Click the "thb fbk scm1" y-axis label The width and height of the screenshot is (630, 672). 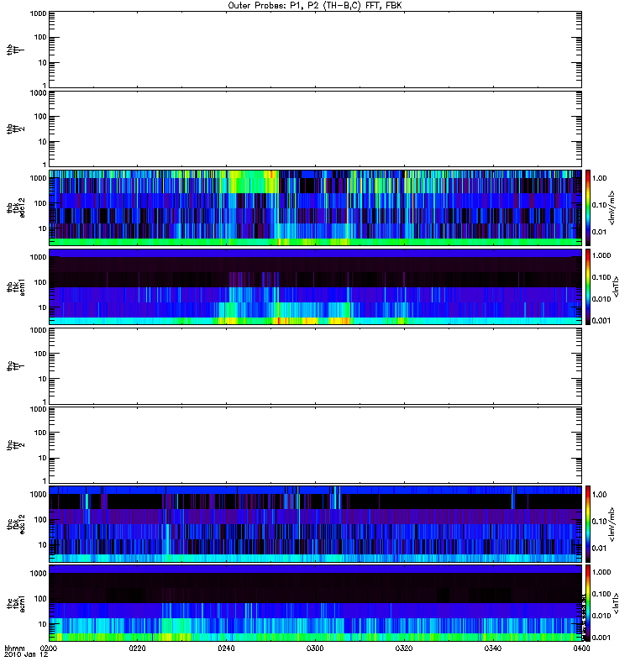click(15, 286)
